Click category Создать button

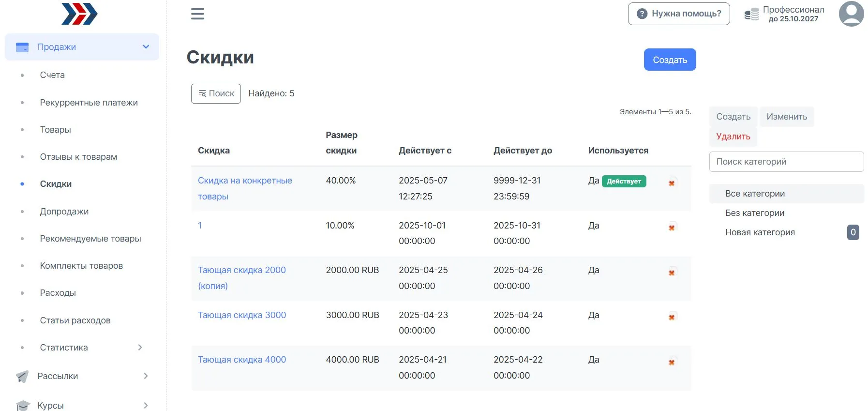point(733,117)
